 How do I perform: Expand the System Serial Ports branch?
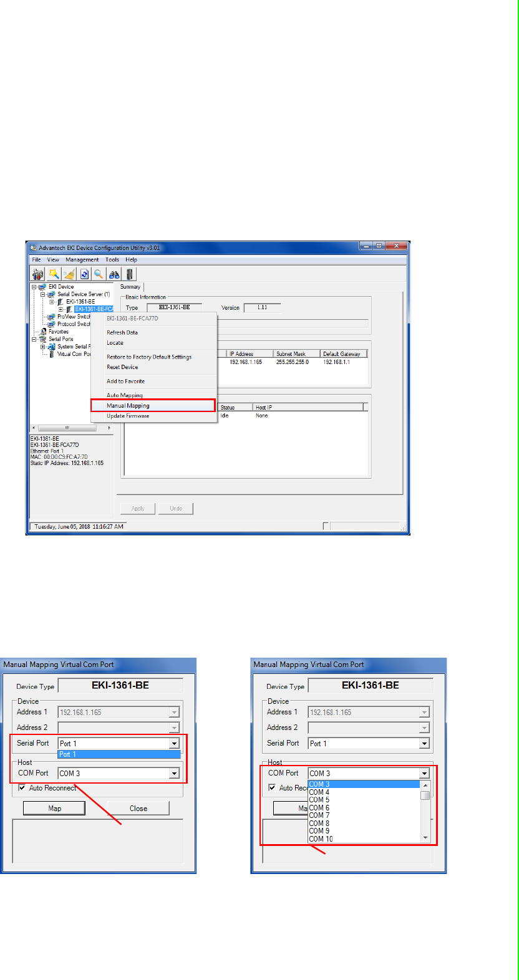(x=43, y=347)
